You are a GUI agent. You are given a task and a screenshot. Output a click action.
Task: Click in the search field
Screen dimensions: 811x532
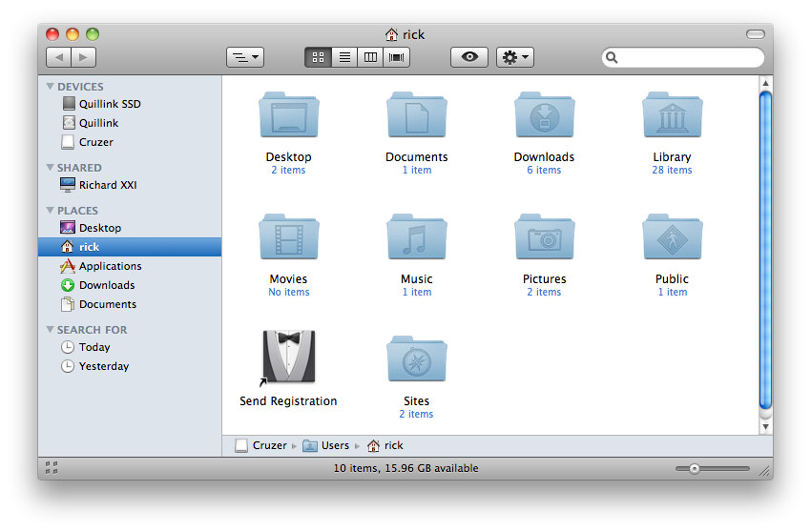click(x=683, y=57)
